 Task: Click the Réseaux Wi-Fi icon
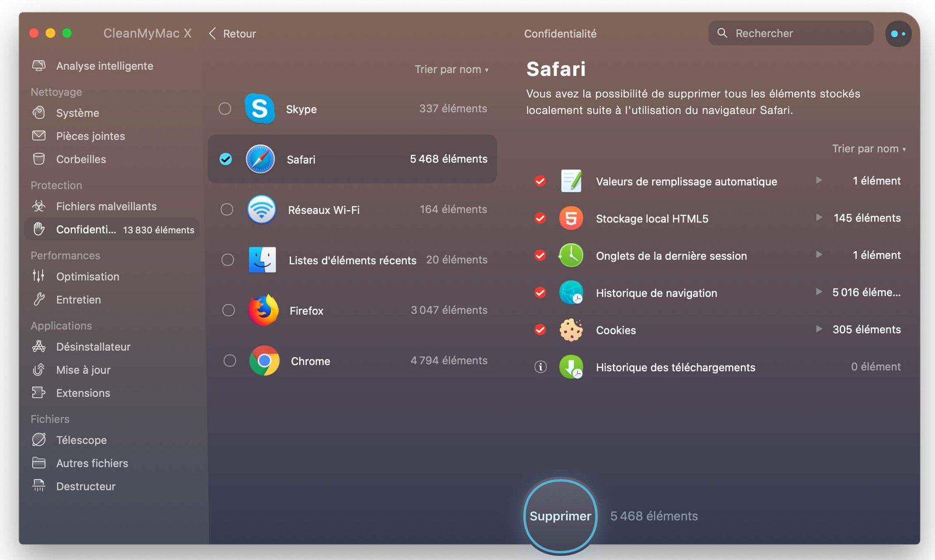tap(261, 210)
